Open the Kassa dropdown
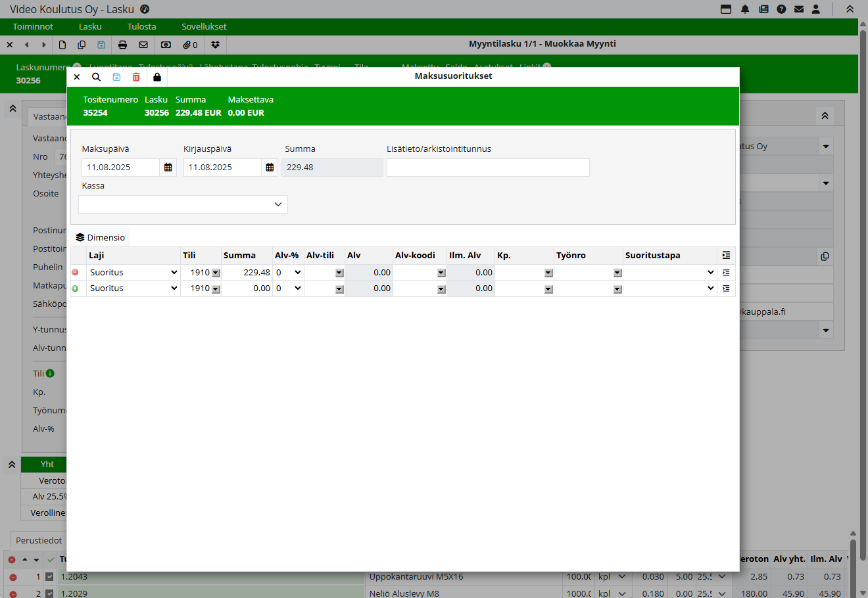The image size is (868, 598). tap(183, 204)
